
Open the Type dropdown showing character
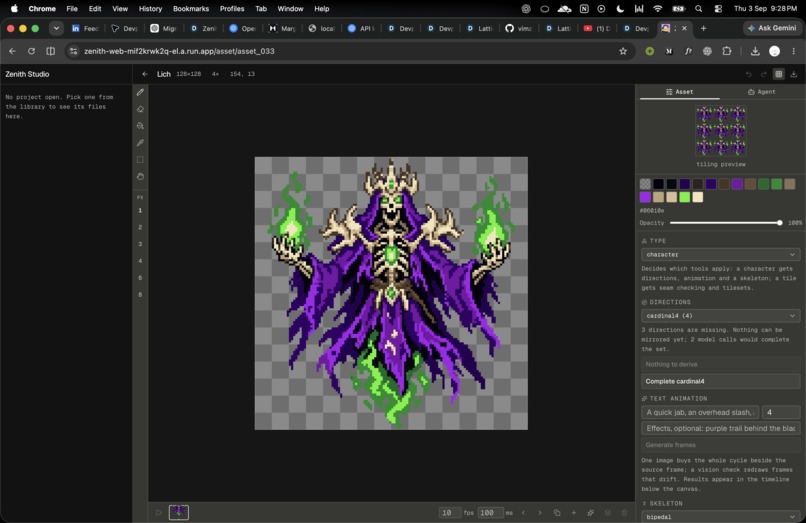coord(721,255)
